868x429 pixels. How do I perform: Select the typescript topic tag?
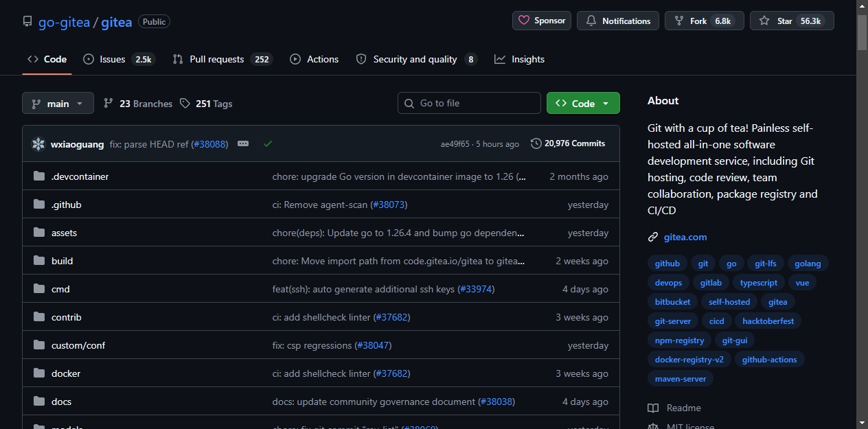pos(759,283)
